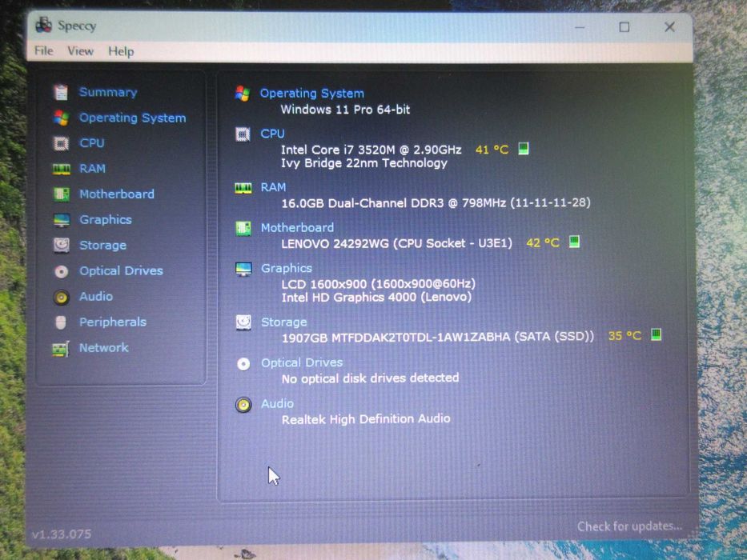
Task: Click the Windows 11 Pro 64-bit text
Action: [345, 110]
